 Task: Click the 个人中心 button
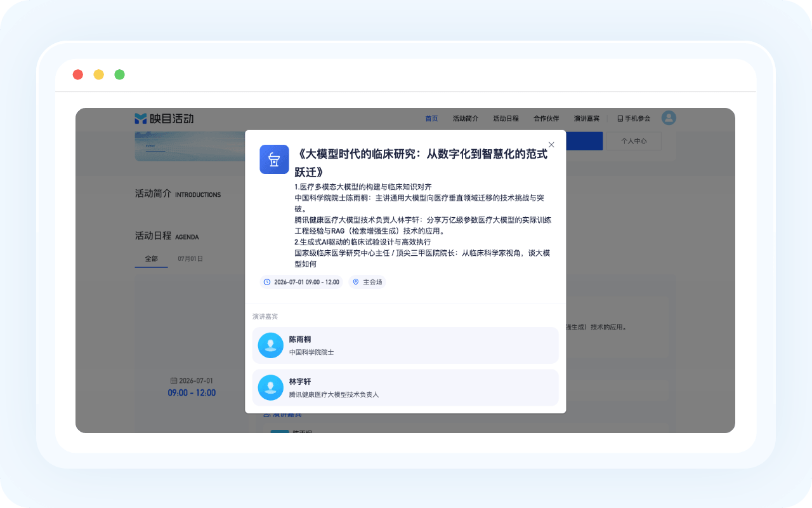(634, 141)
